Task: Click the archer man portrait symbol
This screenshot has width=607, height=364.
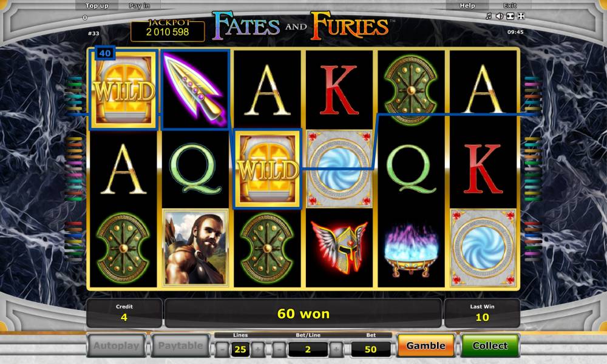Action: pos(195,248)
